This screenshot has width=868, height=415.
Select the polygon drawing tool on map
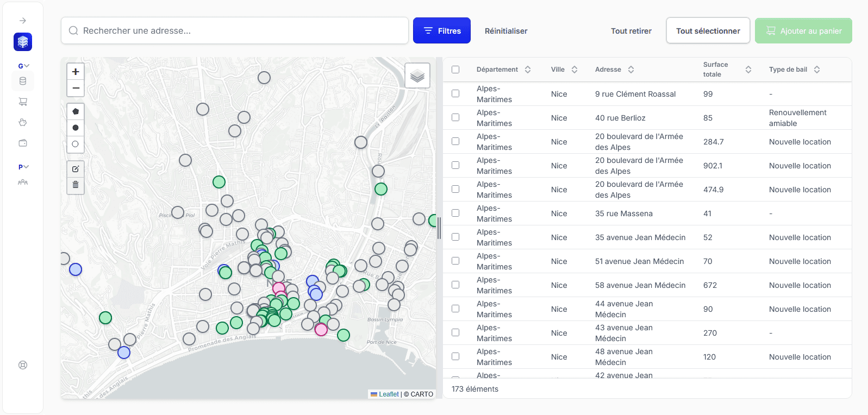pos(76,111)
